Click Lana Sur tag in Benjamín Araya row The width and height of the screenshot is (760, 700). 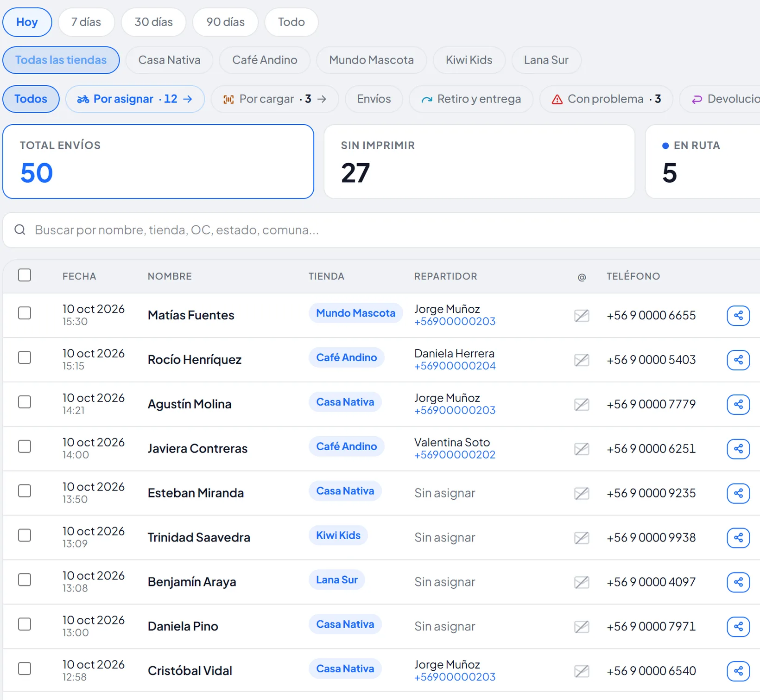(337, 580)
